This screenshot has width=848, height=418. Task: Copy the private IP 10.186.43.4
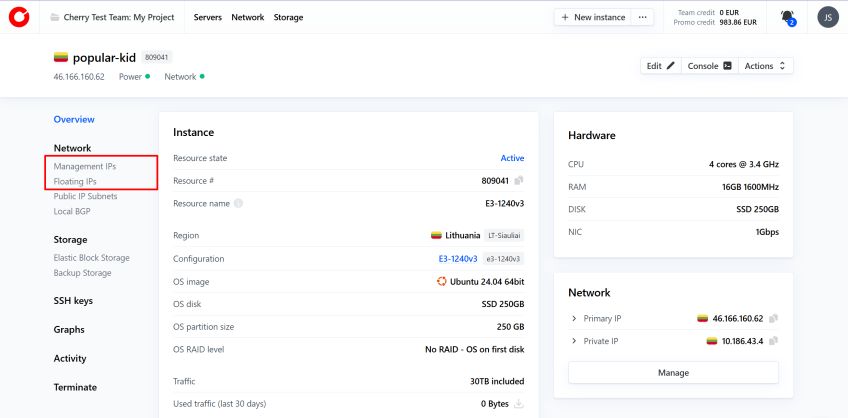[x=773, y=341]
